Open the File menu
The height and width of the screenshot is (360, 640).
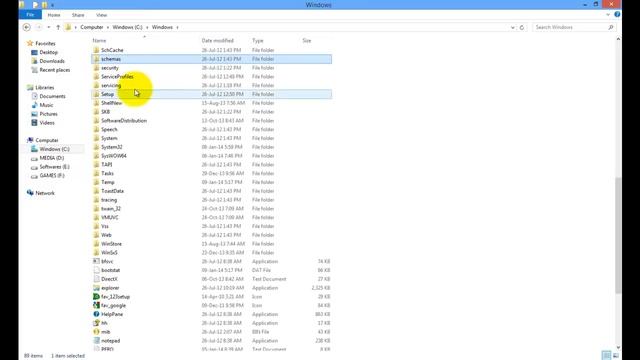coord(30,15)
